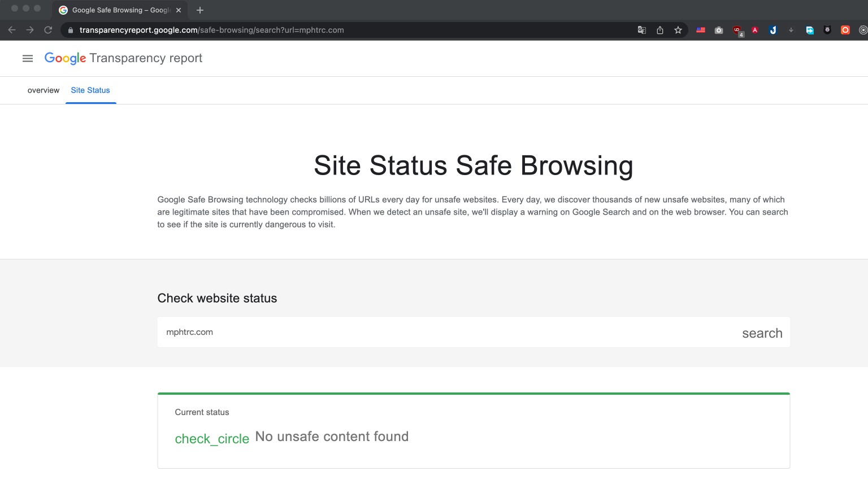Click the mphtrc.com website input field

(396, 332)
